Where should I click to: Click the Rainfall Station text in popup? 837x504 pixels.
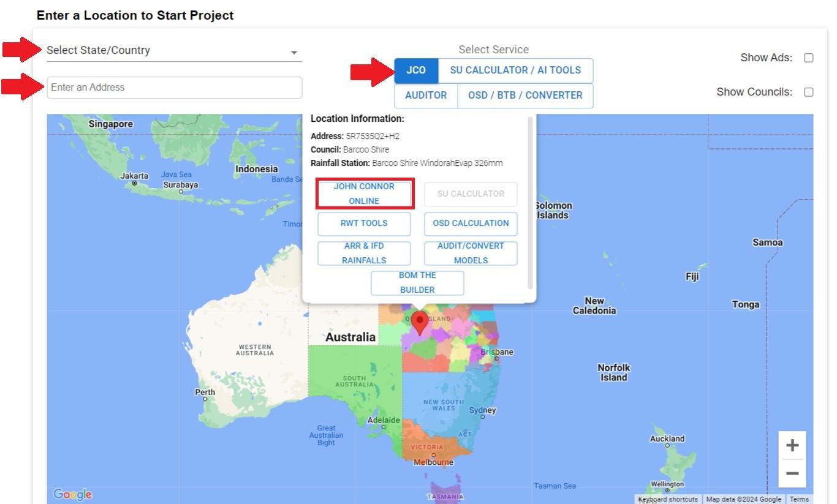pos(407,163)
